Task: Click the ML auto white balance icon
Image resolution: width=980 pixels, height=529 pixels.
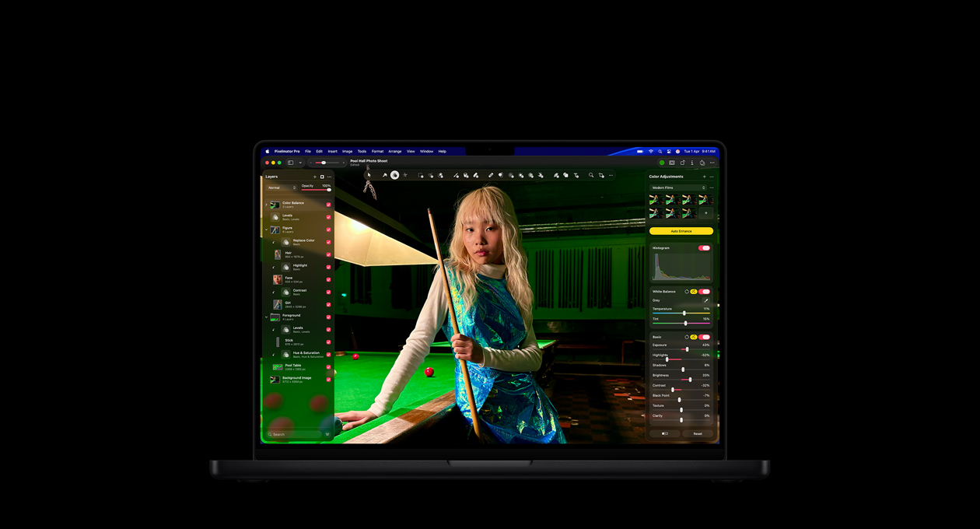Action: click(694, 291)
